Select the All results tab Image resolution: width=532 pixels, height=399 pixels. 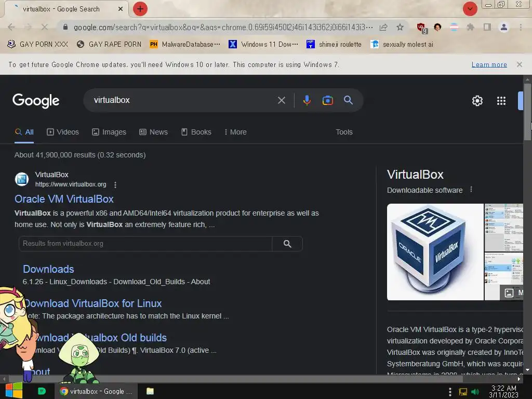[x=24, y=132]
